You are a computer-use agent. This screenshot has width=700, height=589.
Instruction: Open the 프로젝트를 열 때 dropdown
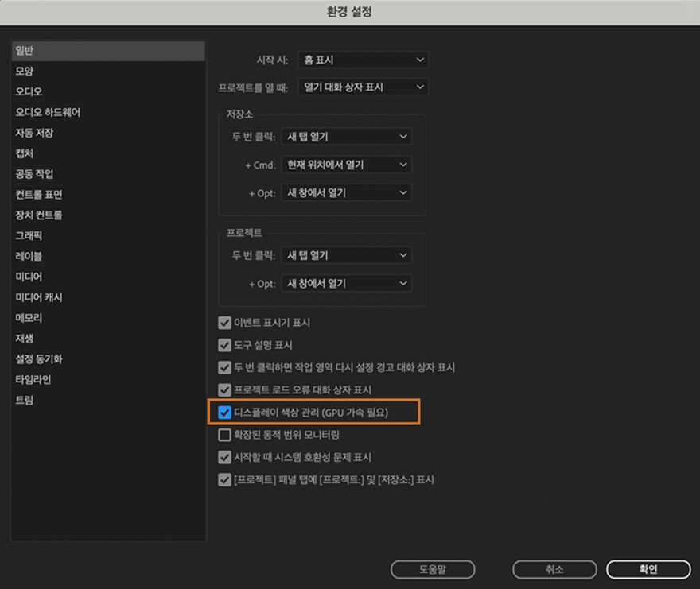[363, 87]
